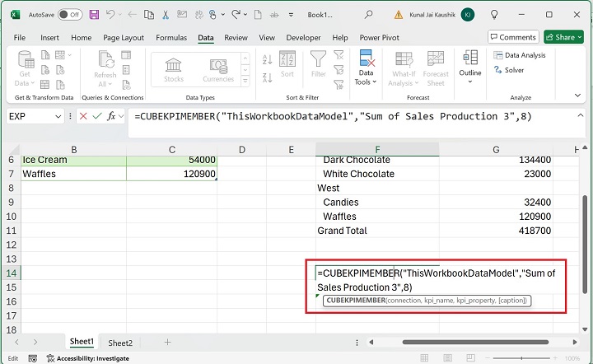
Task: Expand the formula bar
Action: click(x=579, y=117)
